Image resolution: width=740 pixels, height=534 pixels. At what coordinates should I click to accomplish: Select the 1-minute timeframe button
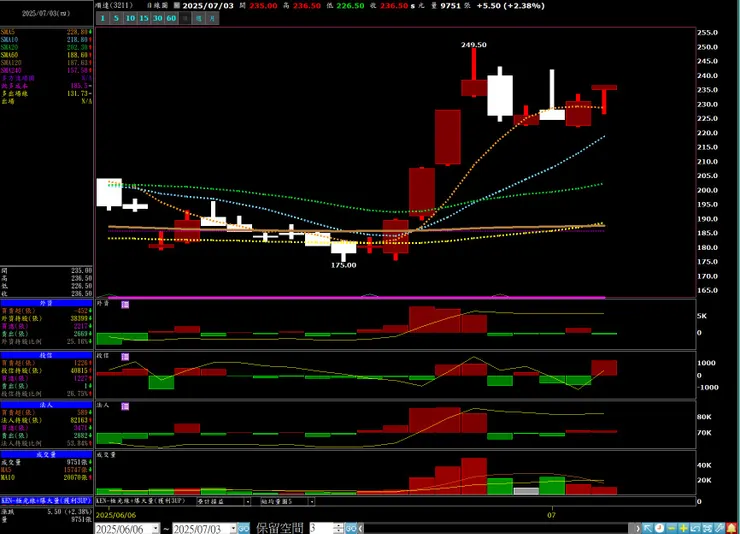[102, 18]
